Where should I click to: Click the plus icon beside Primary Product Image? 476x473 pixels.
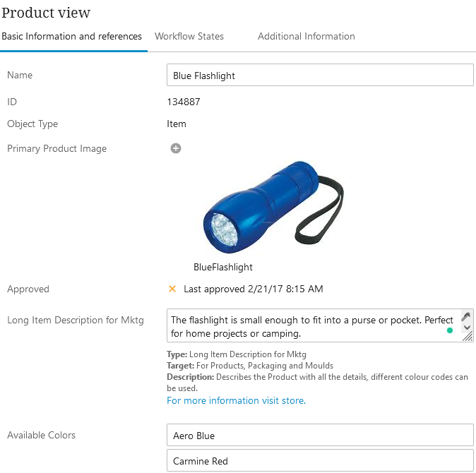coord(176,148)
